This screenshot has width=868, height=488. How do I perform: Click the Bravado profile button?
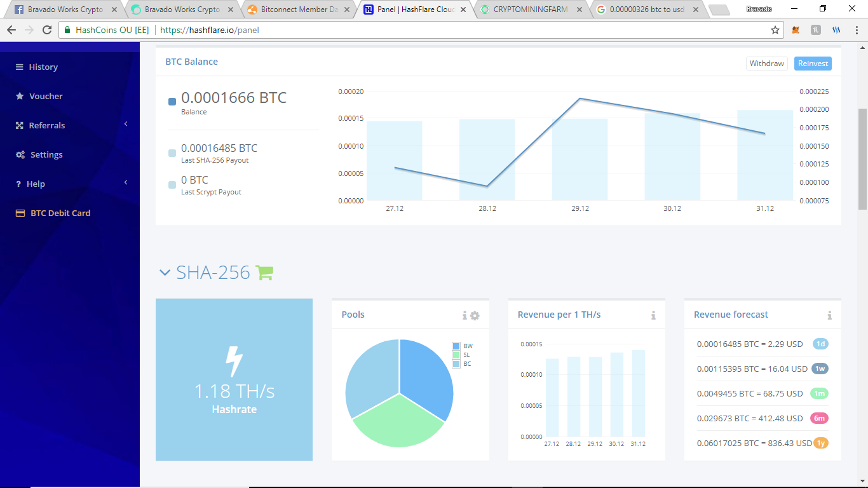click(x=759, y=9)
